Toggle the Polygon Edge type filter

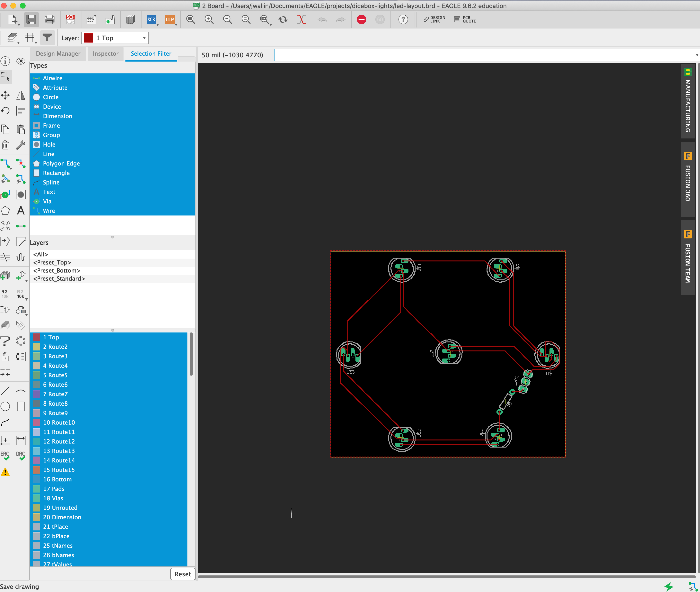pos(112,163)
